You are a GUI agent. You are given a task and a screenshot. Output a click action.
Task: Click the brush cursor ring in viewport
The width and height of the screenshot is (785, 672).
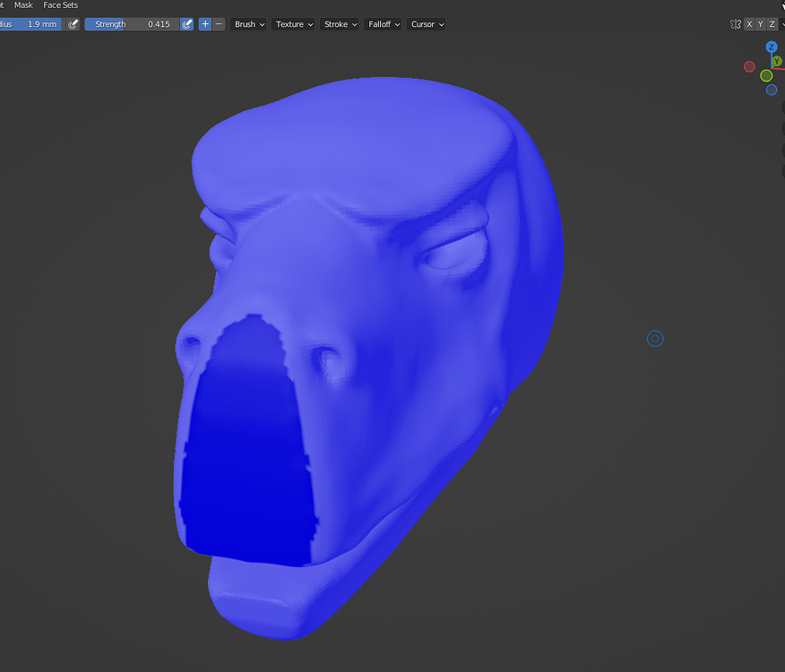(x=655, y=339)
